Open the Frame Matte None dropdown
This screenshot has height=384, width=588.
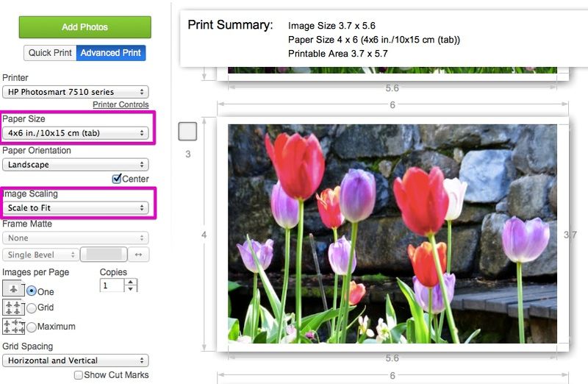click(x=76, y=238)
